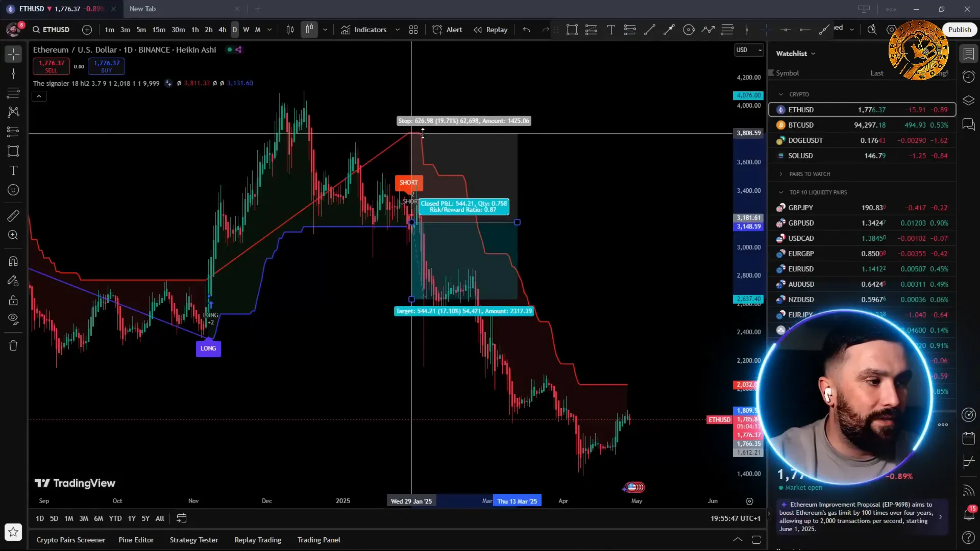980x551 pixels.
Task: Hide all drawings with eye icon
Action: (13, 319)
